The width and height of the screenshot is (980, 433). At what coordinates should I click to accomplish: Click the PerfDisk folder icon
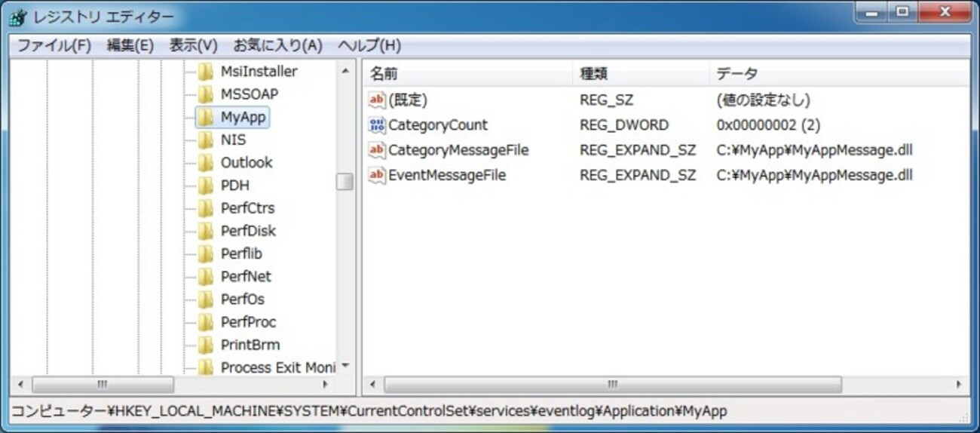[205, 231]
